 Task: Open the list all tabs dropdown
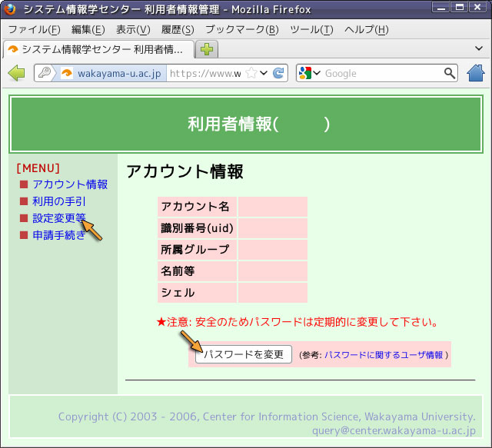pos(479,48)
